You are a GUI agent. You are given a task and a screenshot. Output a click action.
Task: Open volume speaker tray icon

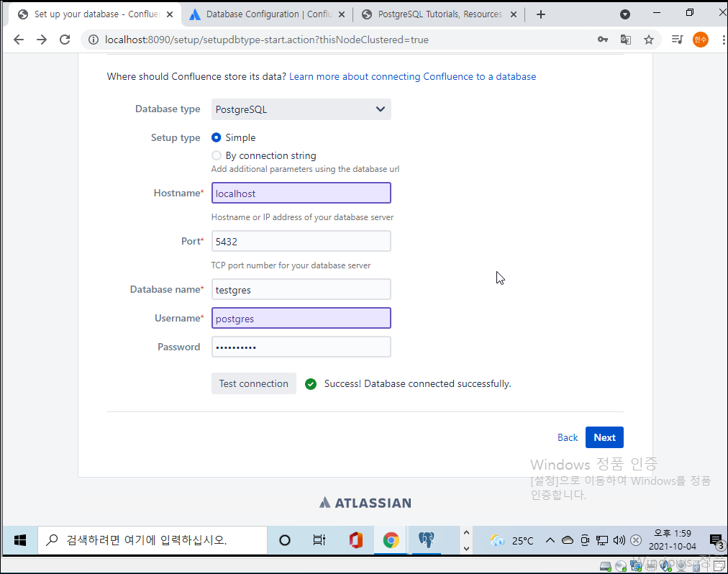[619, 540]
